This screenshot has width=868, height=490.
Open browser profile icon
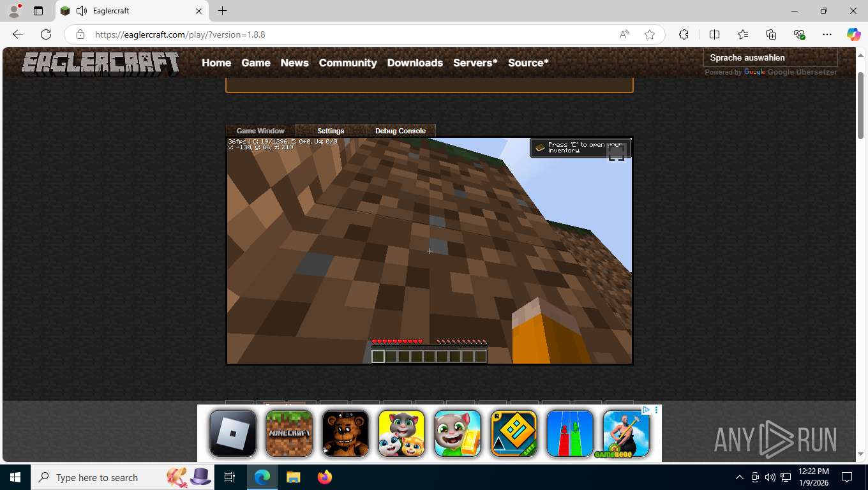pos(14,11)
